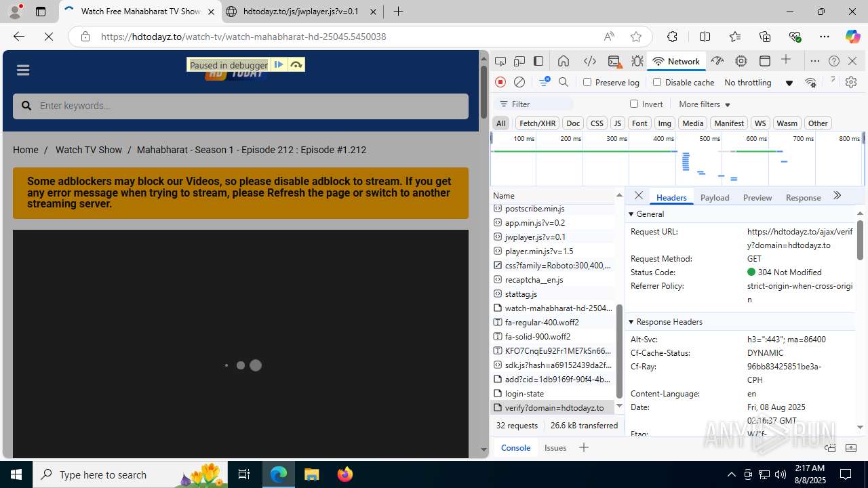The width and height of the screenshot is (868, 488).
Task: Open Copilot in Edge
Action: tap(852, 37)
